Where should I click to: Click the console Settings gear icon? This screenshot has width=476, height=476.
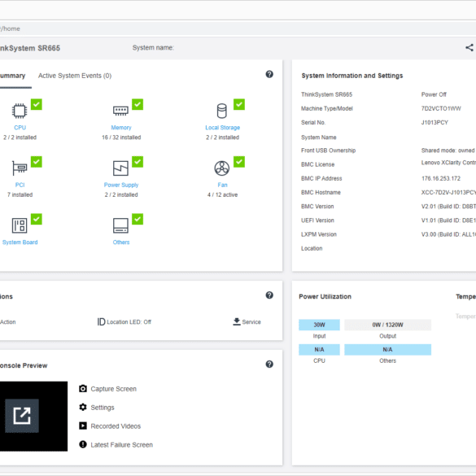point(83,407)
